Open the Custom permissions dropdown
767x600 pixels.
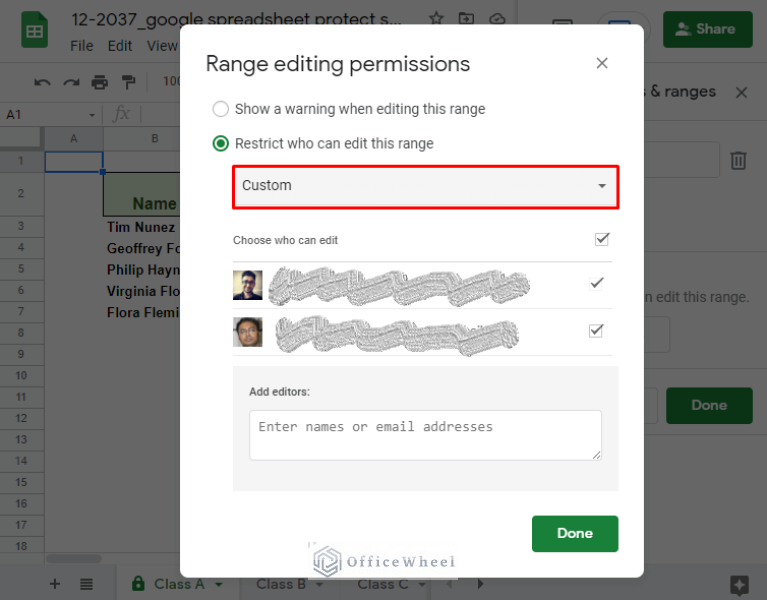point(425,186)
